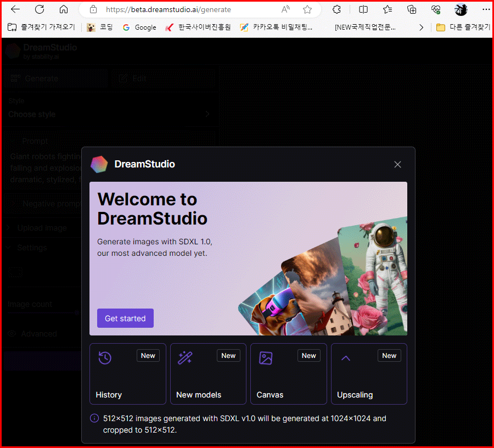Open 카카오톡 비밀채팅 bookmark
Viewport: 494px width, 448px height.
pyautogui.click(x=276, y=27)
